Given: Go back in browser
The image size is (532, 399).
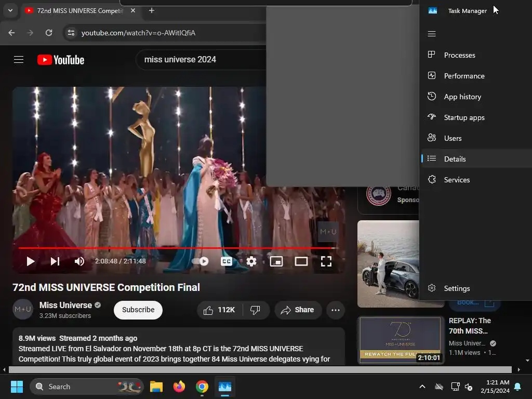Looking at the screenshot, I should [x=11, y=33].
